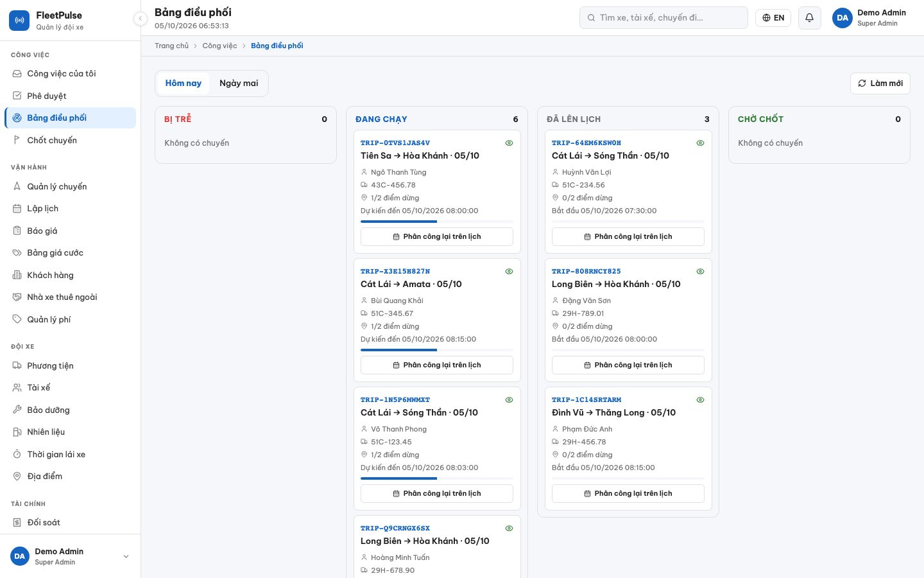The width and height of the screenshot is (924, 578).
Task: Click the FleetPulse logo icon
Action: click(19, 21)
